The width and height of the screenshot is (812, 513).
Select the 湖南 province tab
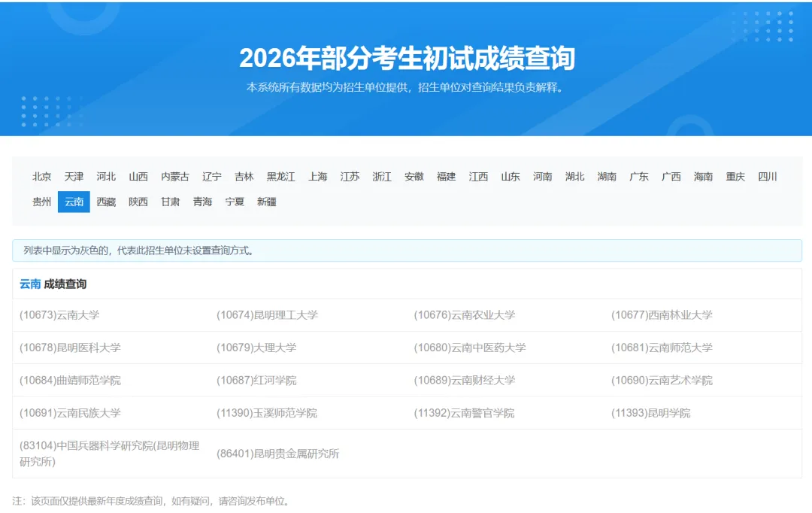(x=607, y=177)
